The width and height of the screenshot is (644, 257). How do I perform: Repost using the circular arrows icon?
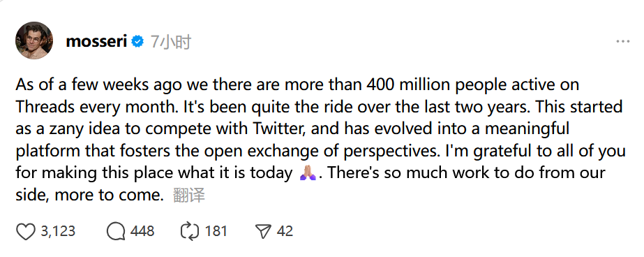click(x=190, y=231)
